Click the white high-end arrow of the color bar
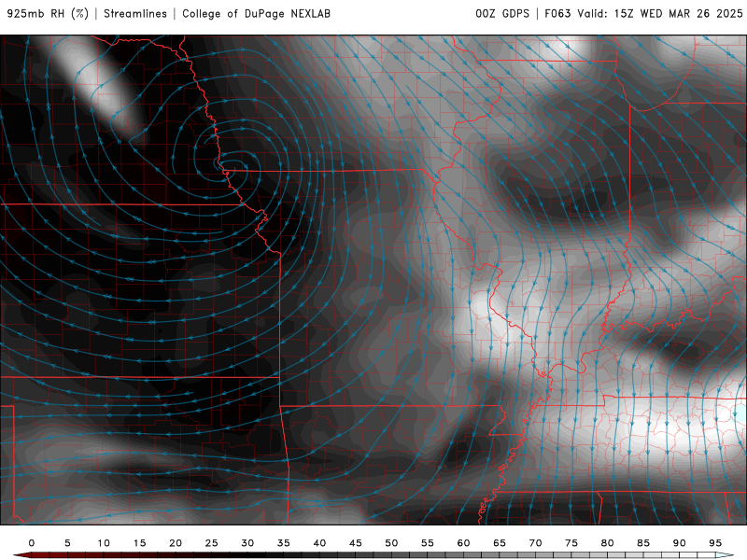Screen dimensions: 747x560 tap(726, 555)
